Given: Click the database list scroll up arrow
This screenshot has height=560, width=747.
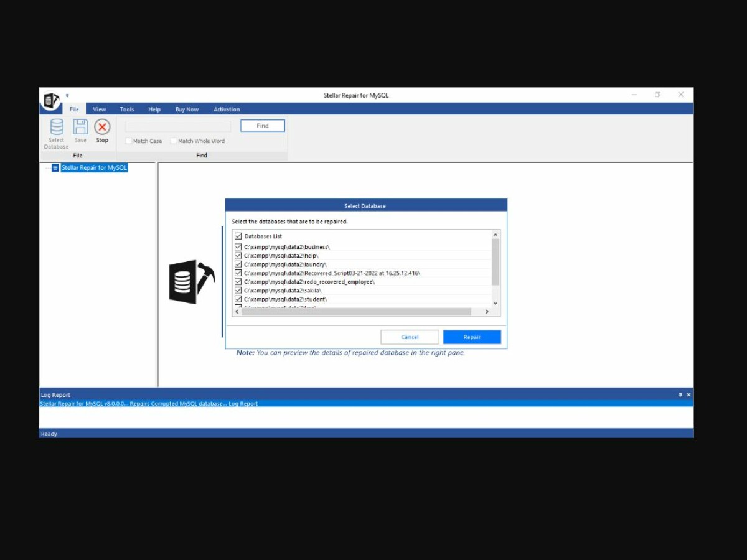Looking at the screenshot, I should coord(496,235).
